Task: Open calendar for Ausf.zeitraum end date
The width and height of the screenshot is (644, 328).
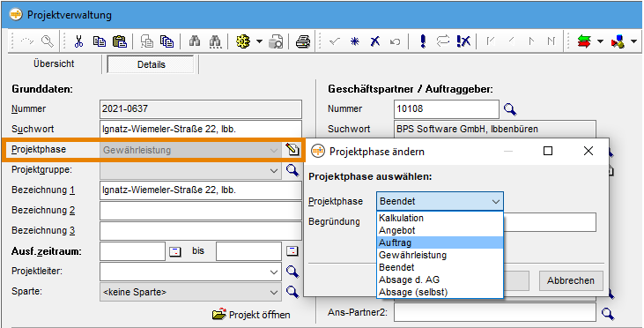Action: (x=292, y=251)
